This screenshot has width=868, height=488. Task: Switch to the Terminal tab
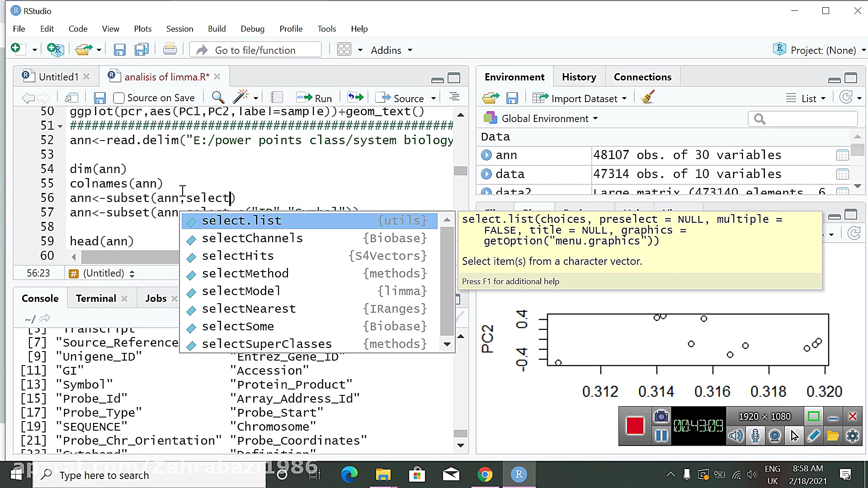96,298
